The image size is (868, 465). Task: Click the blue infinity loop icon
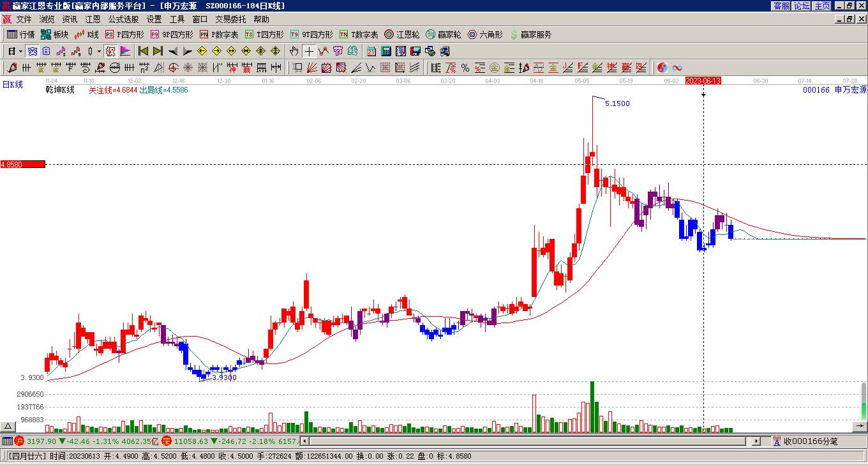point(677,68)
